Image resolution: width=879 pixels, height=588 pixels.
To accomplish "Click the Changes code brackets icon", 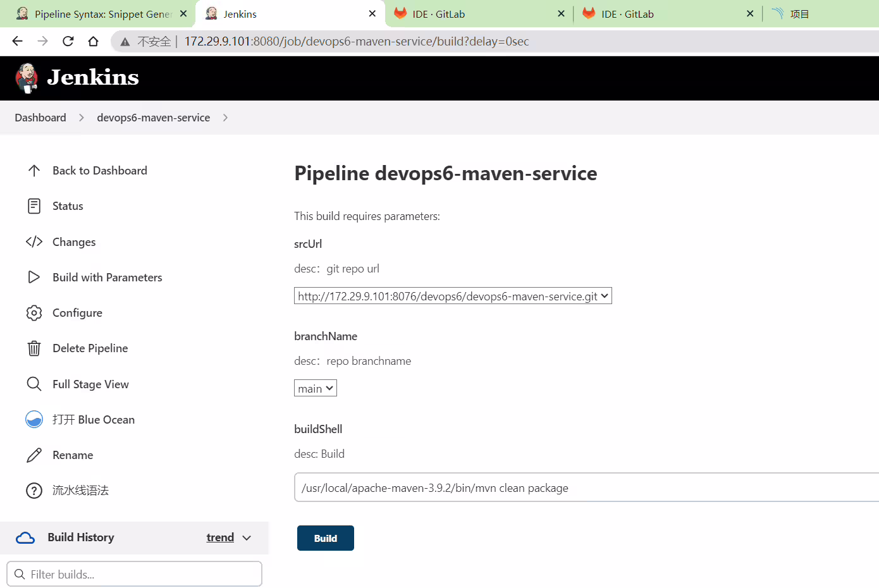I will click(x=34, y=242).
